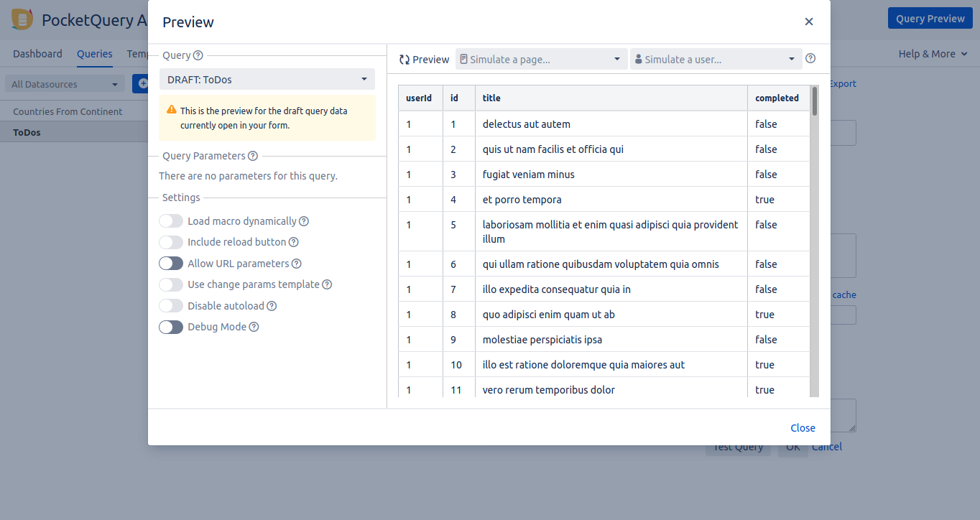This screenshot has width=980, height=520.
Task: Toggle the Allow URL parameters switch
Action: 171,264
